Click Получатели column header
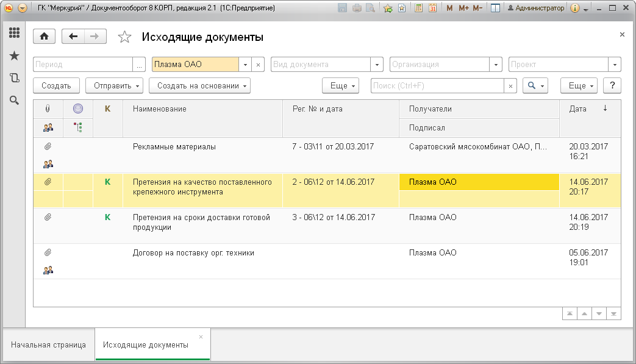 point(479,109)
